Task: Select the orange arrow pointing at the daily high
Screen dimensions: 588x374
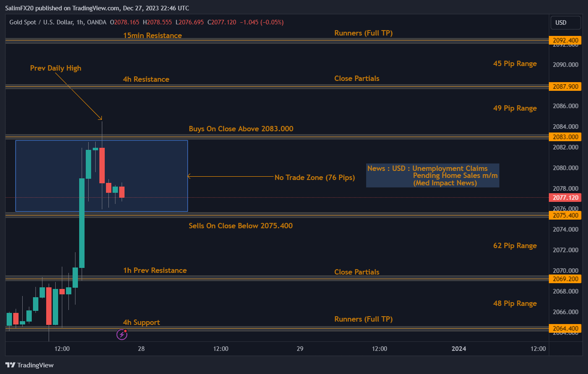Action: pyautogui.click(x=82, y=97)
